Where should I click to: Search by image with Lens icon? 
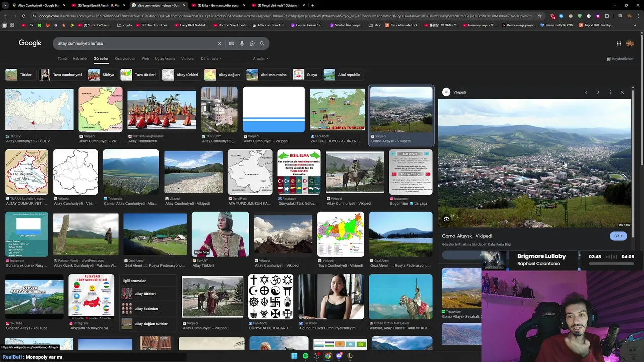coord(252,43)
